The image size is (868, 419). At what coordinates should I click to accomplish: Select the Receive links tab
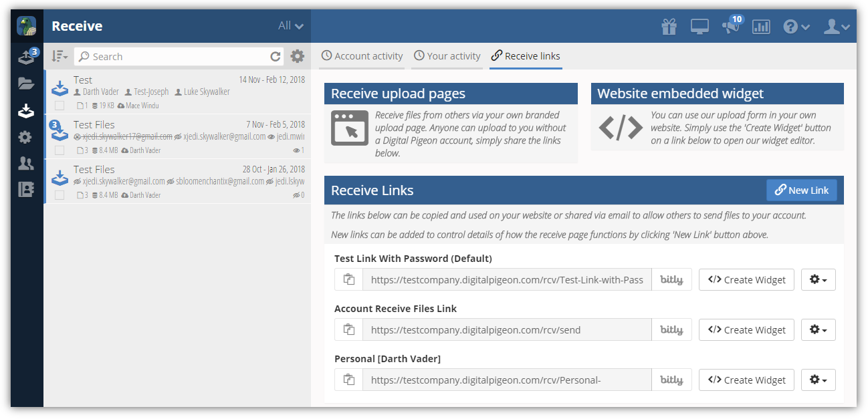tap(526, 56)
